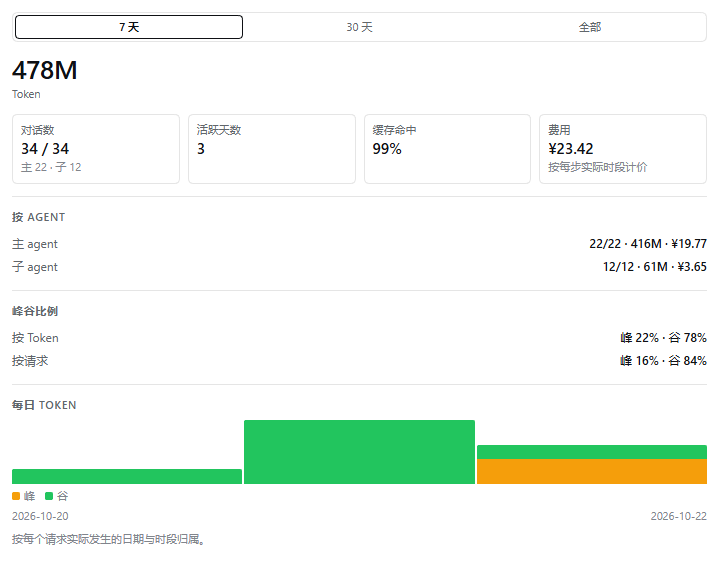Click the 按每步实际时段计价 note
719x563 pixels.
[x=597, y=167]
